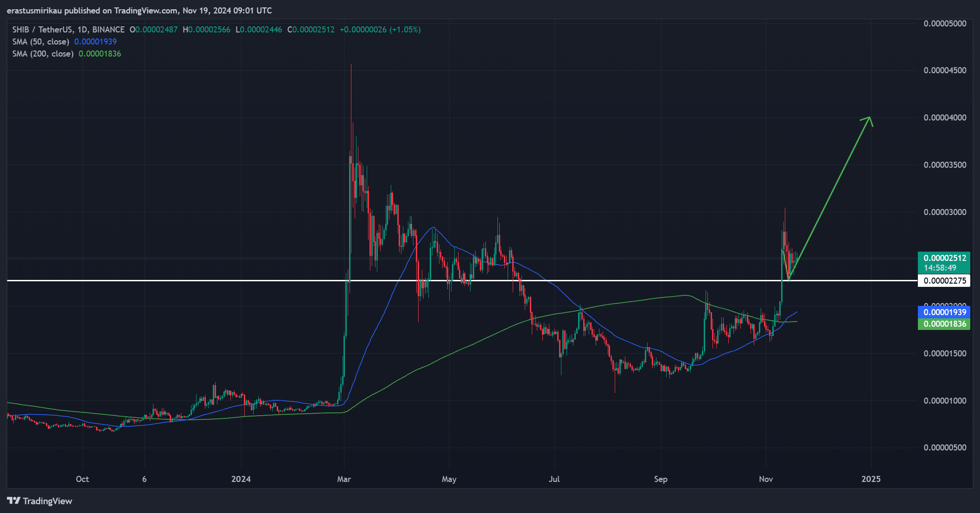Click the May label on time axis
The height and width of the screenshot is (513, 980).
pos(449,479)
